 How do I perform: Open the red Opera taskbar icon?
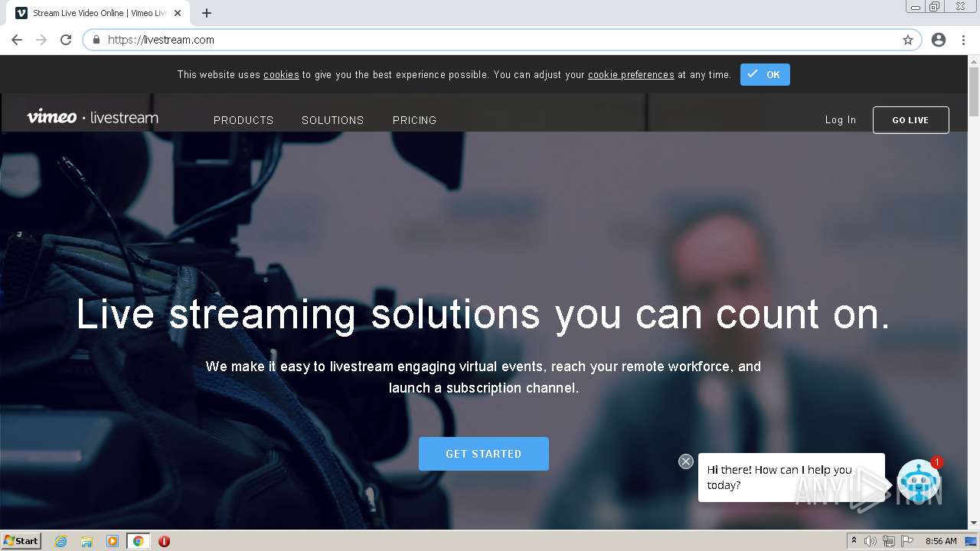point(164,541)
